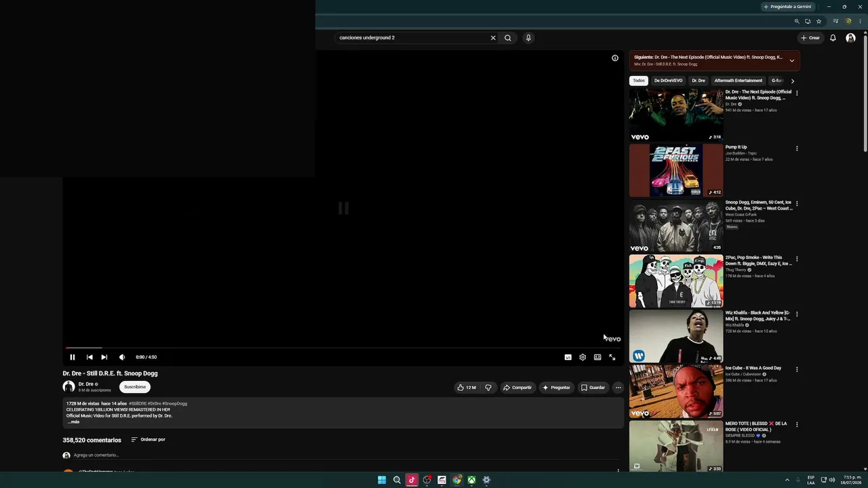Open the video player settings gear
The height and width of the screenshot is (488, 868).
point(583,357)
